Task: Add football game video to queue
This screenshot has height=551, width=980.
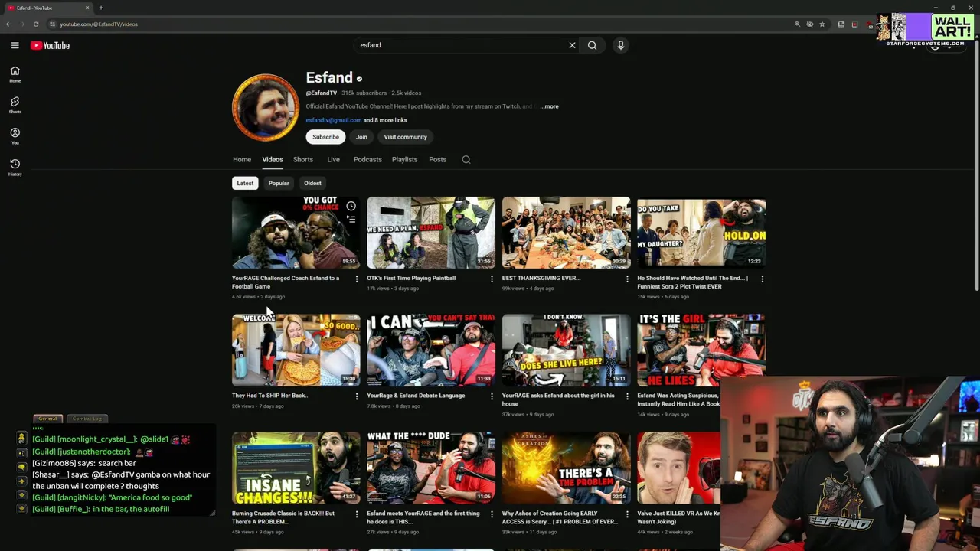Action: point(351,219)
